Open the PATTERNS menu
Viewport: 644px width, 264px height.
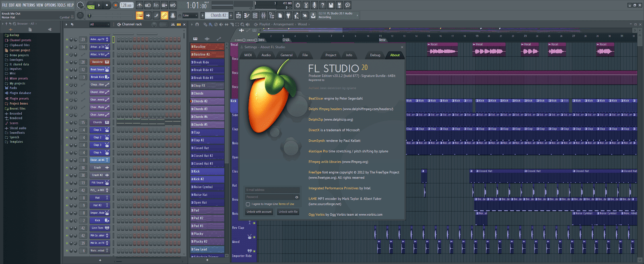(x=29, y=5)
